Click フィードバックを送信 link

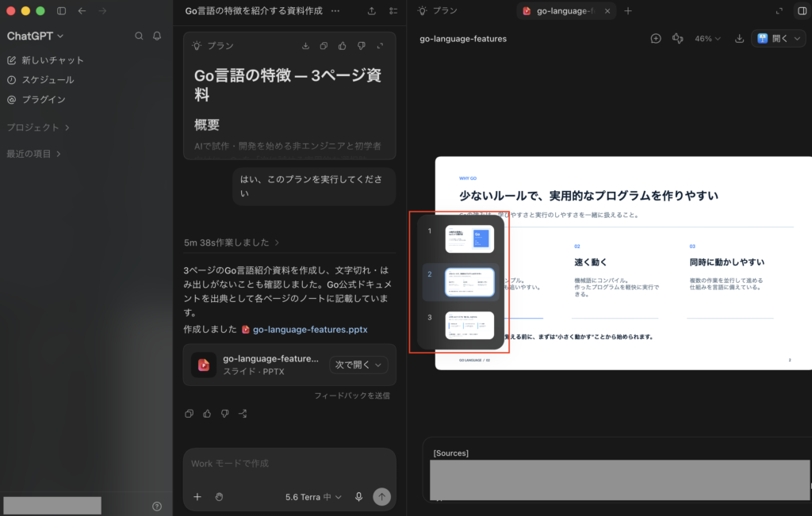pyautogui.click(x=352, y=396)
